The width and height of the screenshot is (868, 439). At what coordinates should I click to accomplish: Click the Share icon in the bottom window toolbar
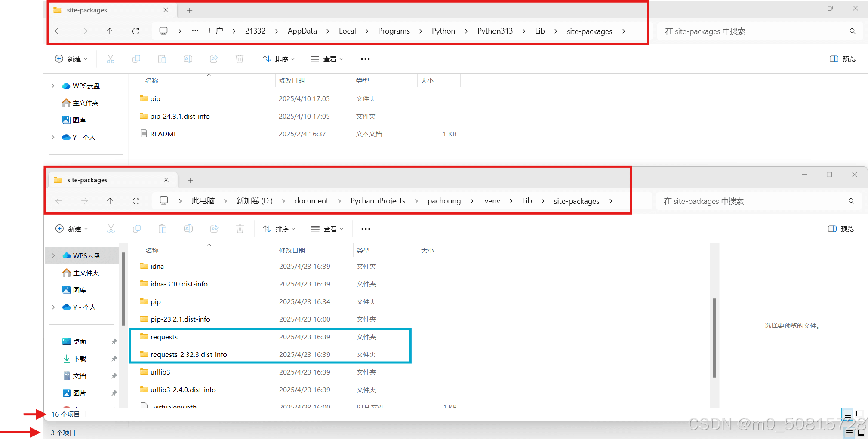click(x=214, y=229)
